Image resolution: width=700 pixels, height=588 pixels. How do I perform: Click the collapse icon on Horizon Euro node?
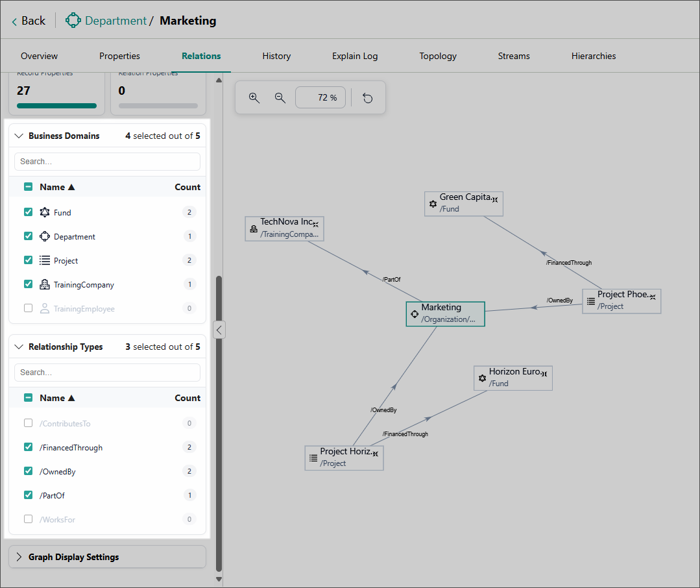[x=545, y=374]
